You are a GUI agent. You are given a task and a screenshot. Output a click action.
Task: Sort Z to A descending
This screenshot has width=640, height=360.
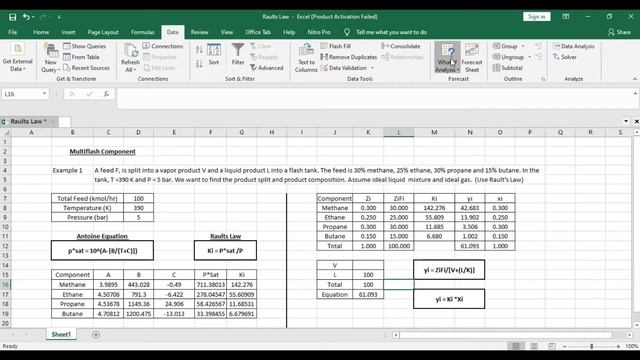point(199,64)
